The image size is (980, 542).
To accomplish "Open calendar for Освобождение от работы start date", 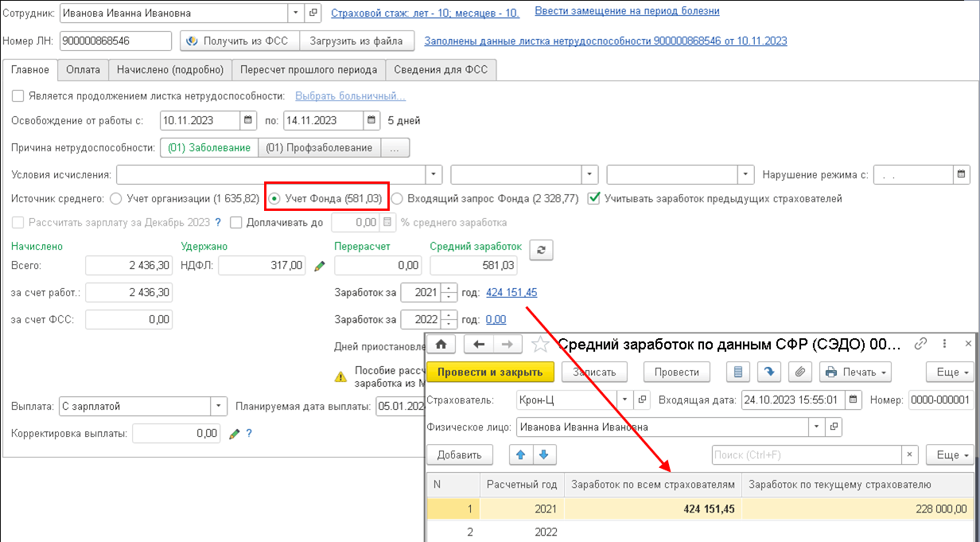I will (248, 120).
